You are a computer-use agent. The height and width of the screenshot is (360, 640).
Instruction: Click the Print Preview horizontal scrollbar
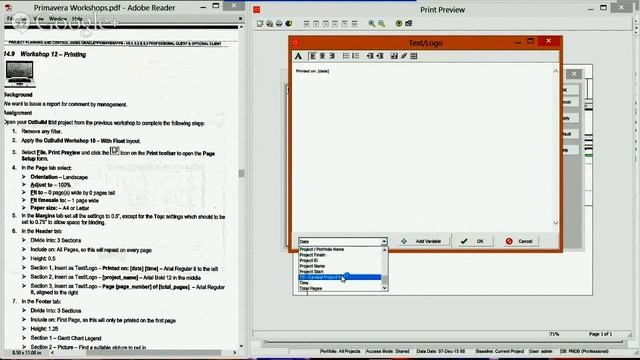pyautogui.click(x=443, y=342)
